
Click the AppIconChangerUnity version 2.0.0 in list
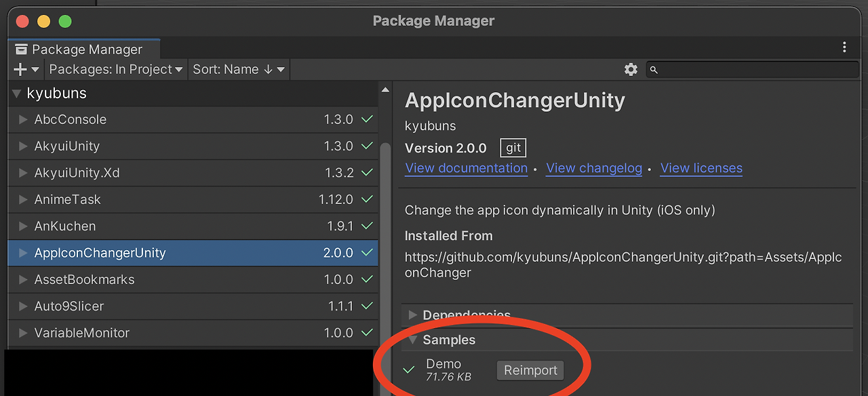[x=338, y=253]
